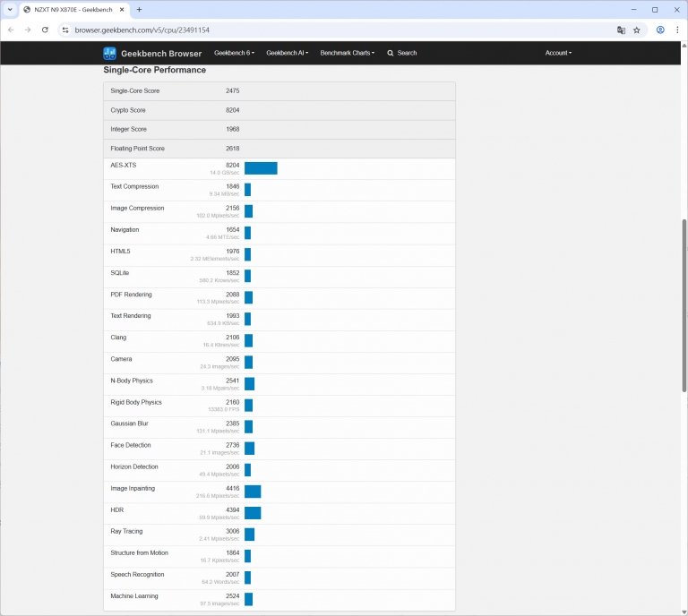Click the scrollbar down arrow
Screen dimensions: 688x616
(x=684, y=612)
